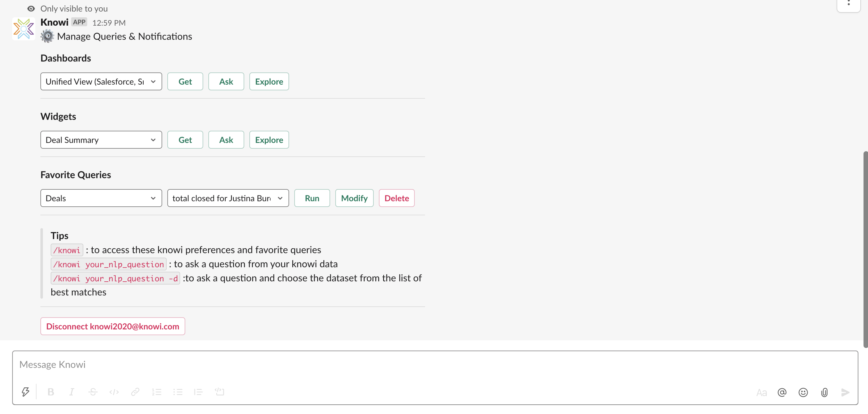This screenshot has height=414, width=868.
Task: Mention someone with the @ icon
Action: click(782, 393)
